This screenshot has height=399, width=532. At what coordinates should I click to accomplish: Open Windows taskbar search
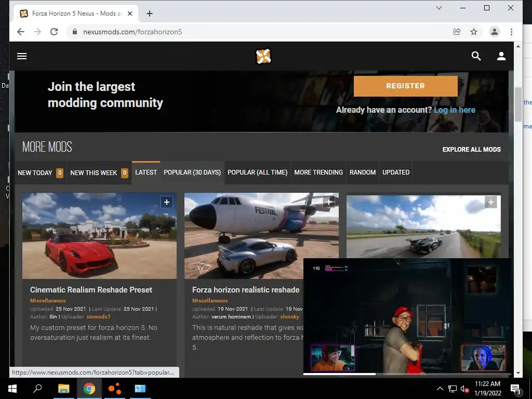(x=37, y=389)
